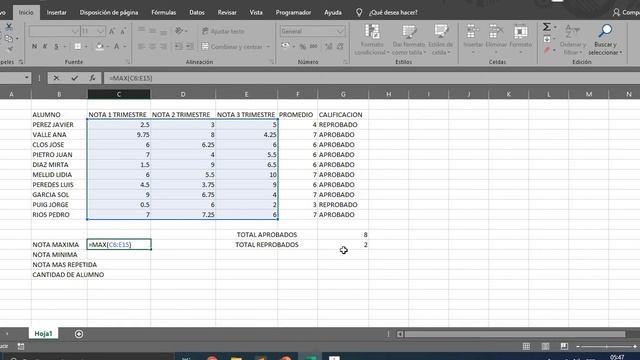Viewport: 640px width, 360px height.
Task: Click the Format Painter brush icon
Action: coord(10,49)
